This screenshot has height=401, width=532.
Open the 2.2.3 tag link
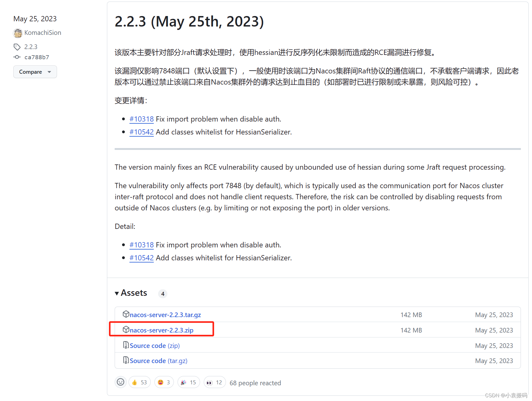(31, 47)
